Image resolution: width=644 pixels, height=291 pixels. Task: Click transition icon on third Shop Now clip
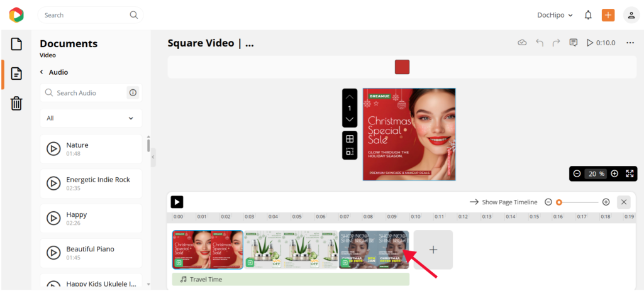click(x=345, y=263)
